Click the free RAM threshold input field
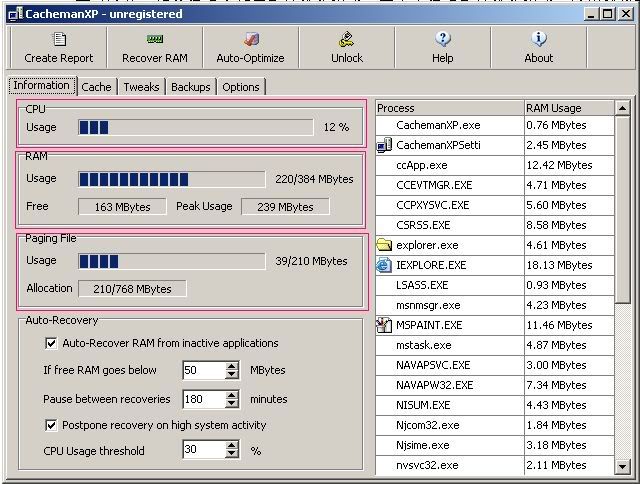Screen dimensions: 640x484 point(202,370)
